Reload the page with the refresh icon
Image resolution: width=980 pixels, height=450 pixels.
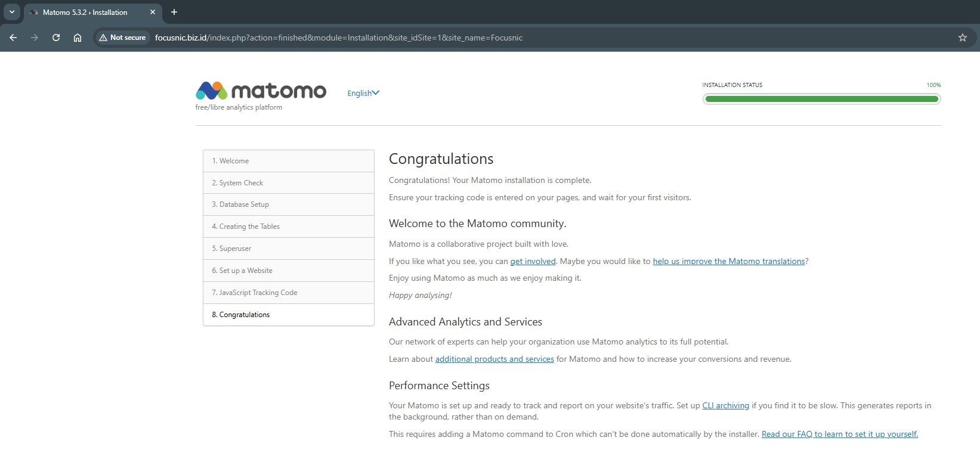(56, 38)
